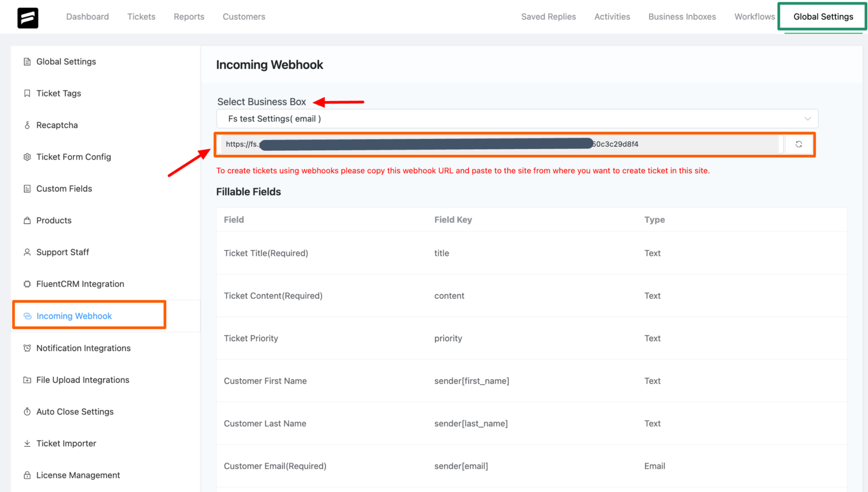The height and width of the screenshot is (492, 868).
Task: Select the Support Staff person icon
Action: (x=27, y=252)
